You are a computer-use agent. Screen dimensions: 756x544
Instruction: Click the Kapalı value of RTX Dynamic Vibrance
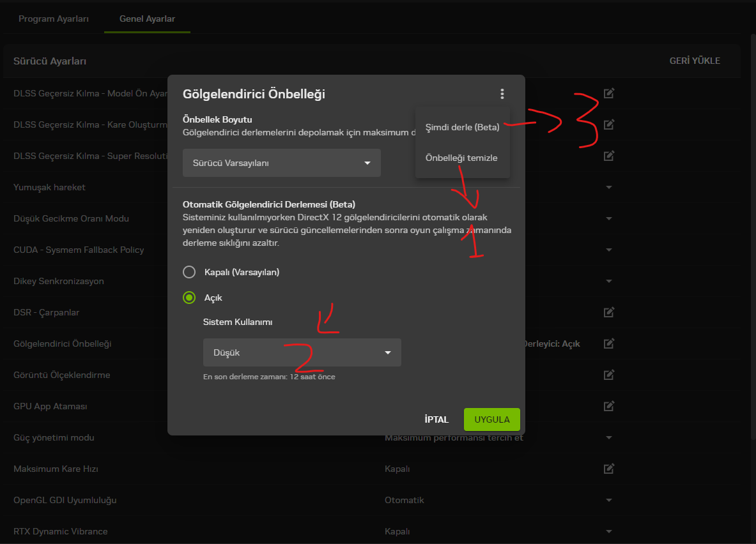(x=397, y=531)
